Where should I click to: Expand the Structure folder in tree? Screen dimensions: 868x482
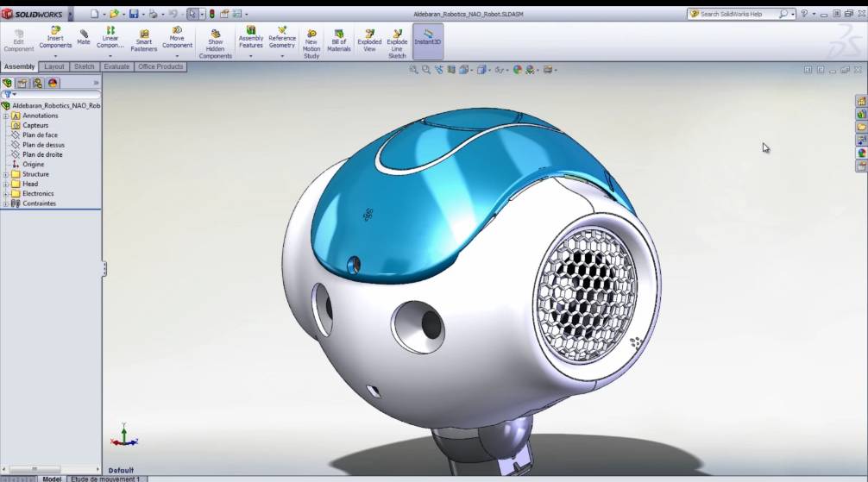click(6, 174)
